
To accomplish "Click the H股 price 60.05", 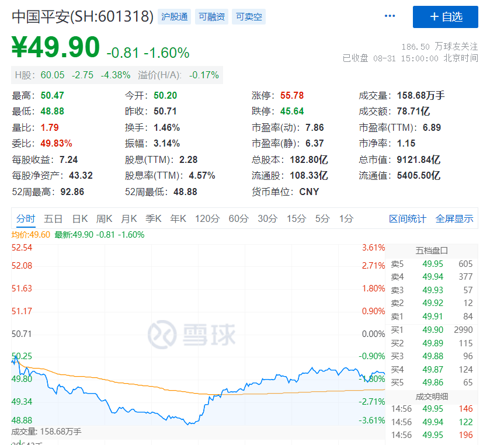I will (x=53, y=75).
